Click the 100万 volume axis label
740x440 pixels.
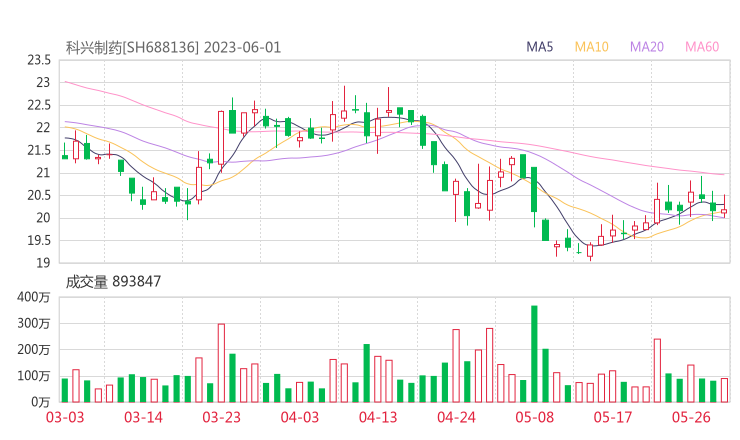(x=34, y=376)
